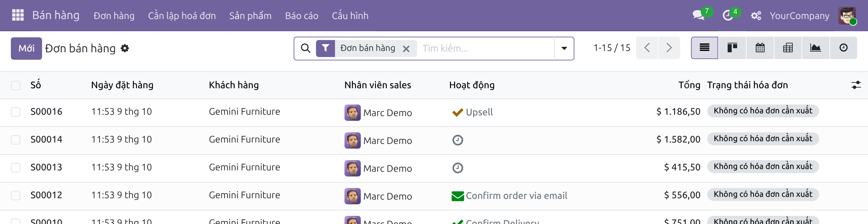The height and width of the screenshot is (224, 868).
Task: Select the checkbox for order S00014
Action: 16,140
